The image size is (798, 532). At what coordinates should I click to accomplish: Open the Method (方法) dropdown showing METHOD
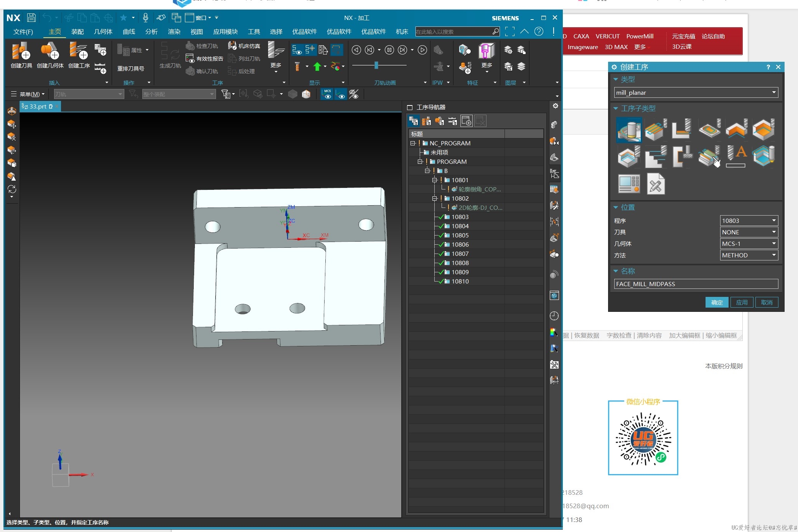click(749, 255)
